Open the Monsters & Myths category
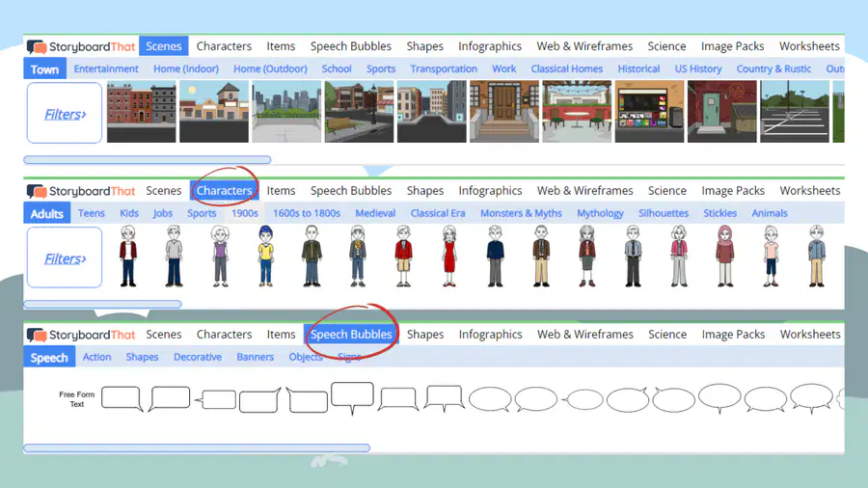The image size is (868, 488). tap(521, 213)
